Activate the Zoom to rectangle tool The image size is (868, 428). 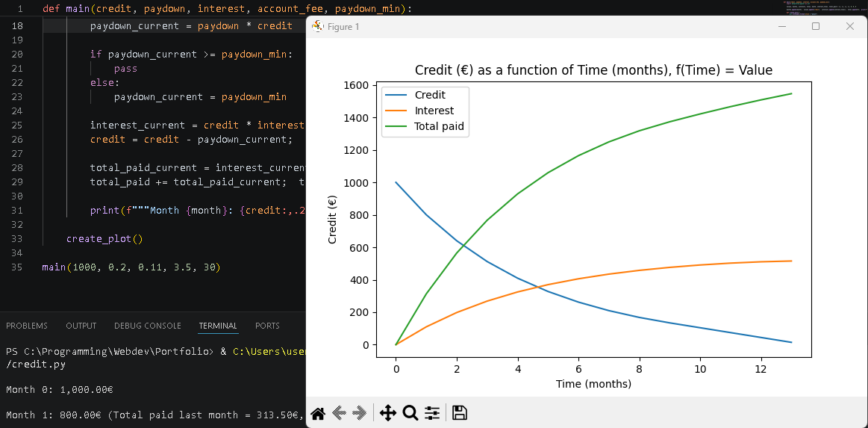point(410,412)
